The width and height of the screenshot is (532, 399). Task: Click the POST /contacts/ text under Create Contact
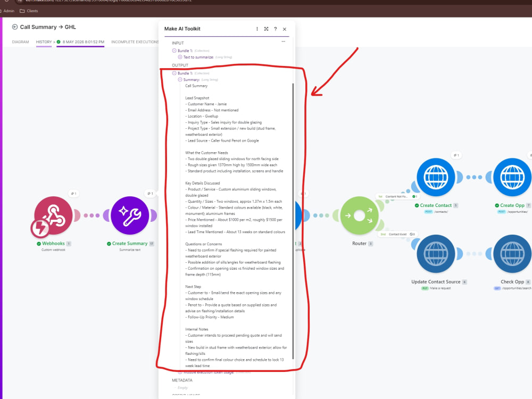pos(436,212)
